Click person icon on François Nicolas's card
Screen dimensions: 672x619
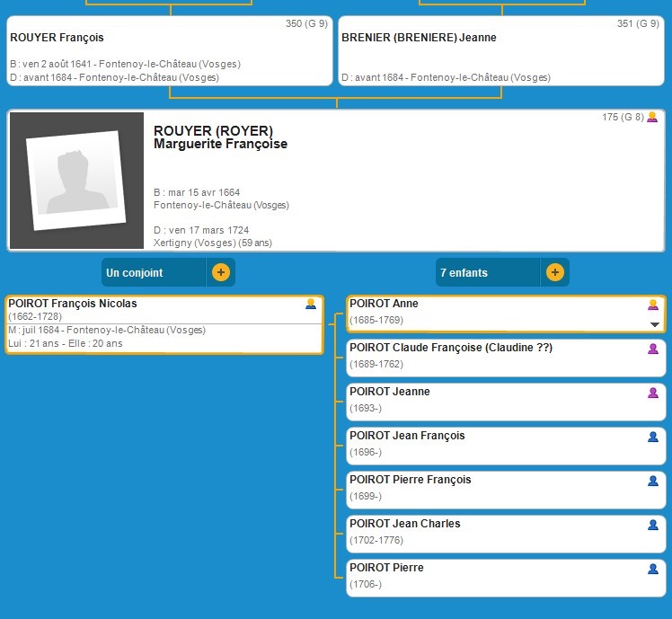point(311,305)
